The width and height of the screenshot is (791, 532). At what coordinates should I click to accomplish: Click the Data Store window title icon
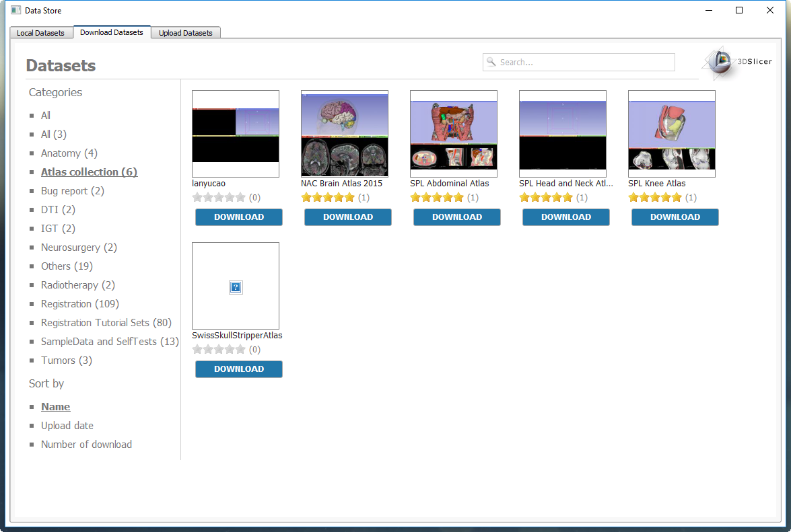coord(16,10)
